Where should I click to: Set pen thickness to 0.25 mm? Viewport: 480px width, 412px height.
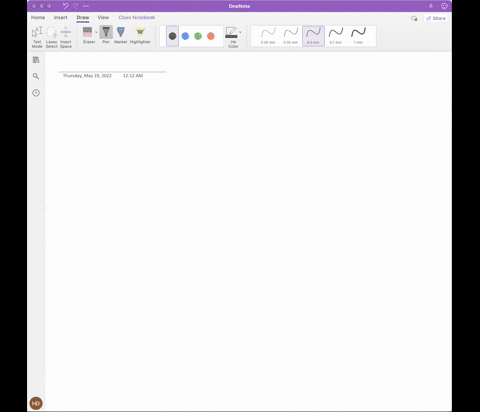(x=268, y=36)
